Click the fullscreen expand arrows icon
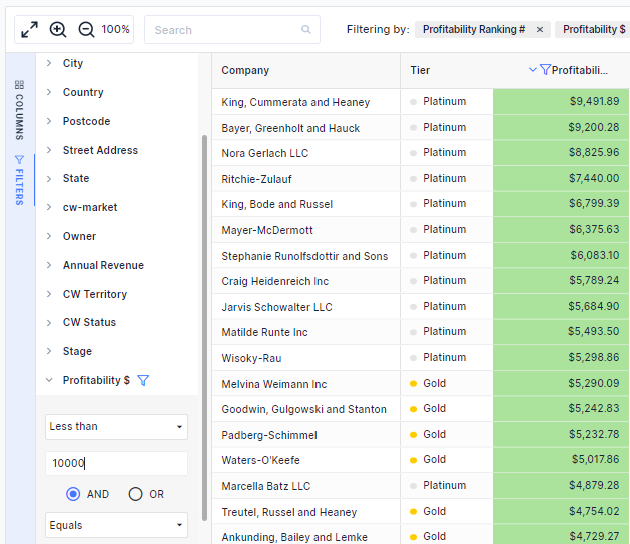 point(29,30)
